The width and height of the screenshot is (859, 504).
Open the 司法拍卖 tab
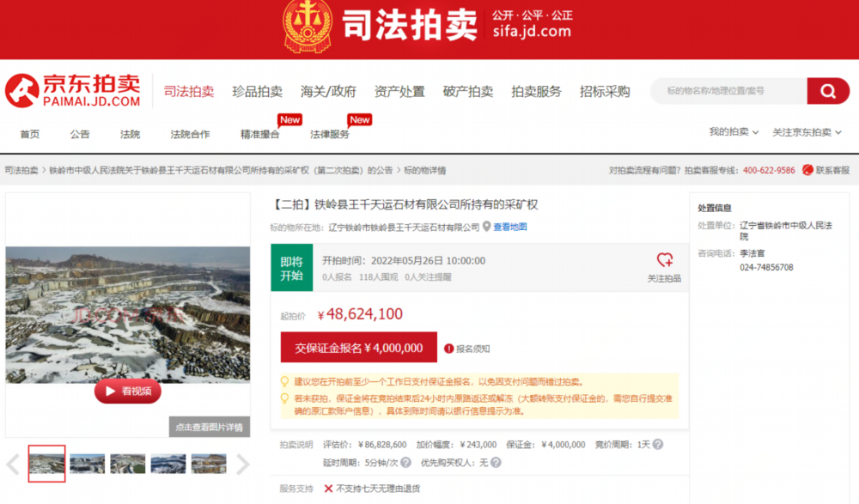coord(189,92)
